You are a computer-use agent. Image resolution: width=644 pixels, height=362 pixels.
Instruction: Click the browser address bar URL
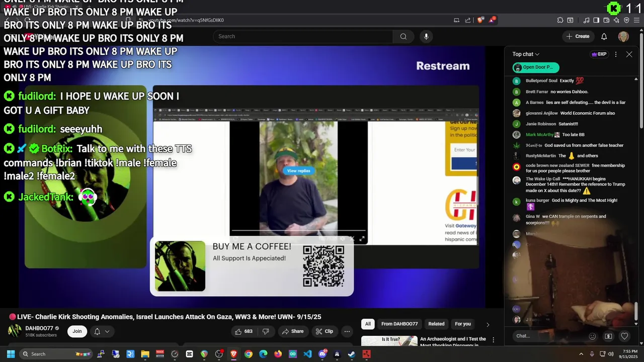tap(186, 20)
